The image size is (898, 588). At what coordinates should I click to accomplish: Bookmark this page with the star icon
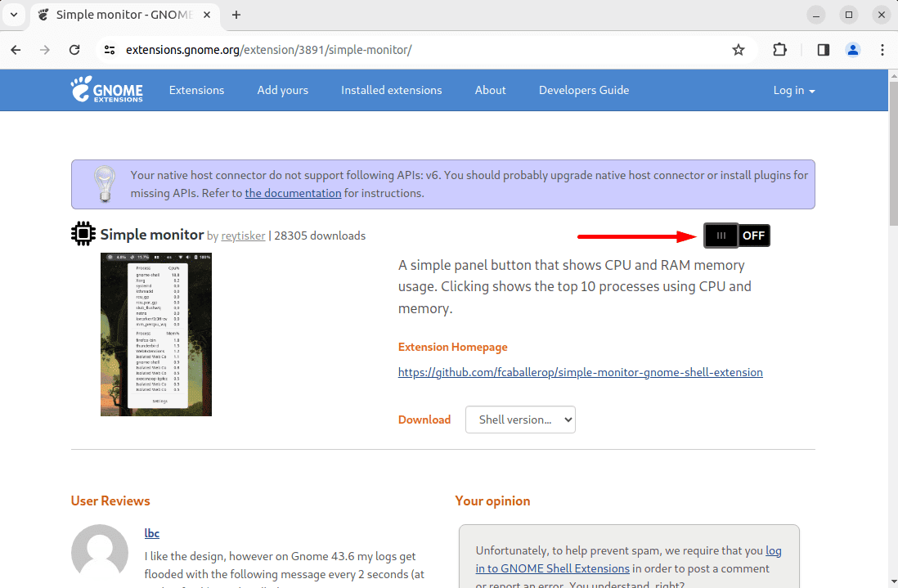[x=739, y=50]
